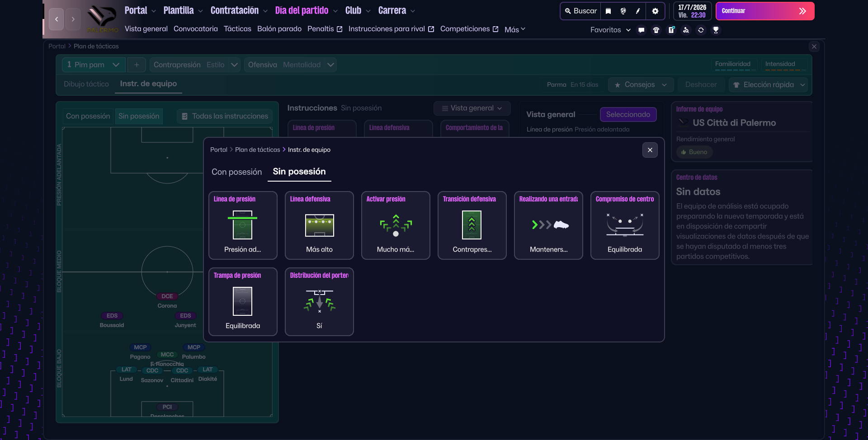Viewport: 868px width, 440px height.
Task: Open the Distribución del portero card
Action: [x=319, y=302]
